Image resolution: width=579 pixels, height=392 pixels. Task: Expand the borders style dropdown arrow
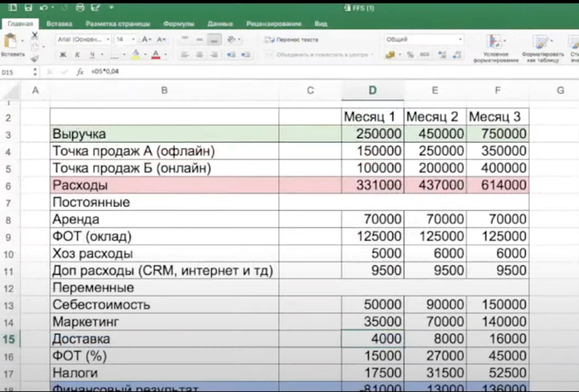tap(124, 55)
